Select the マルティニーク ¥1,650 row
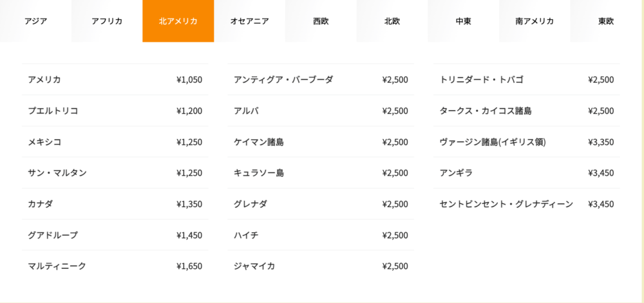This screenshot has width=644, height=303. [115, 266]
